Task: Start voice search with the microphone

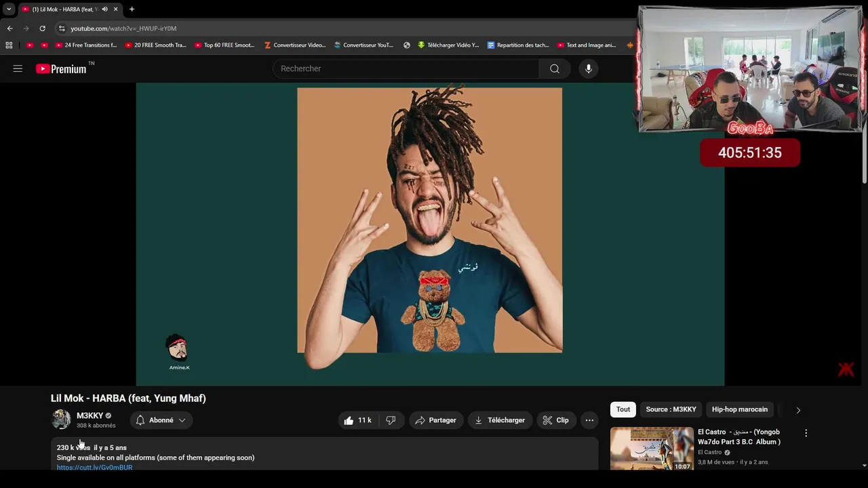Action: pyautogui.click(x=589, y=68)
